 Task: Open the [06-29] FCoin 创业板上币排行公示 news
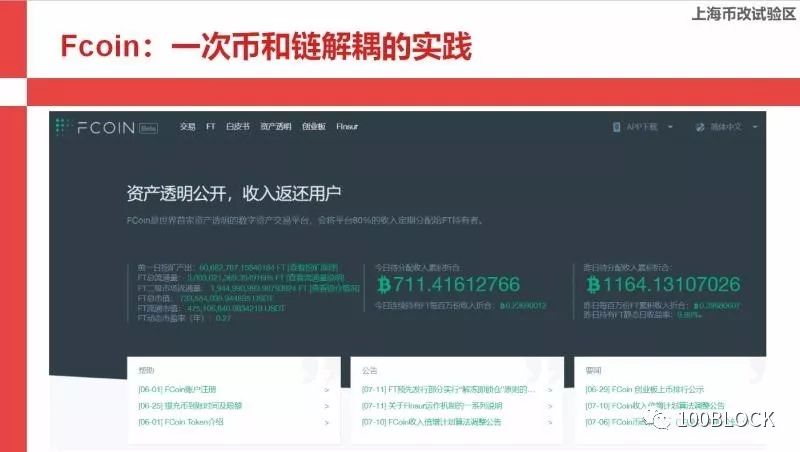644,389
